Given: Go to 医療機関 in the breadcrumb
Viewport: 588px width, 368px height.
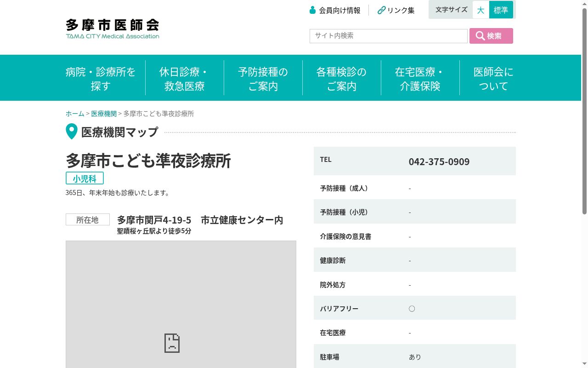Looking at the screenshot, I should click(104, 114).
